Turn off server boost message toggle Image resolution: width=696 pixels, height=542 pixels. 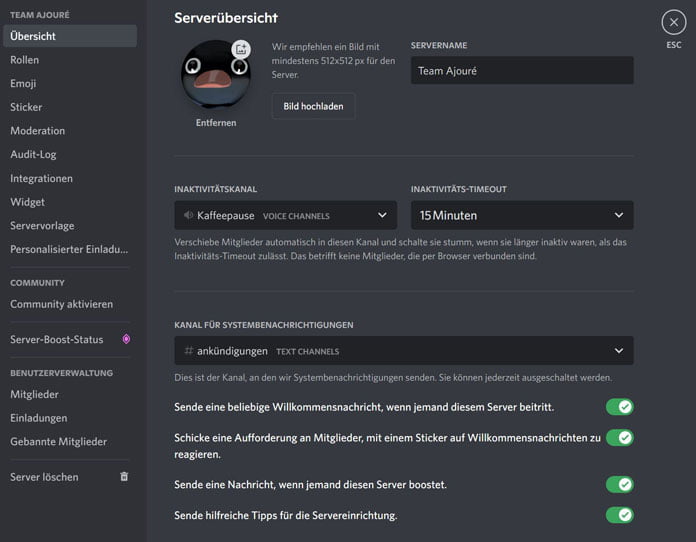coord(619,484)
